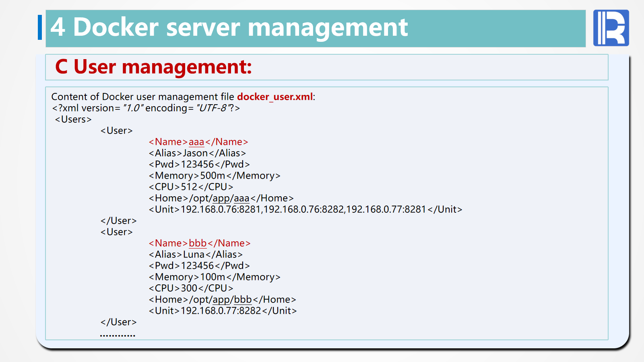Select the Alias Luna line
The width and height of the screenshot is (644, 362).
[195, 255]
